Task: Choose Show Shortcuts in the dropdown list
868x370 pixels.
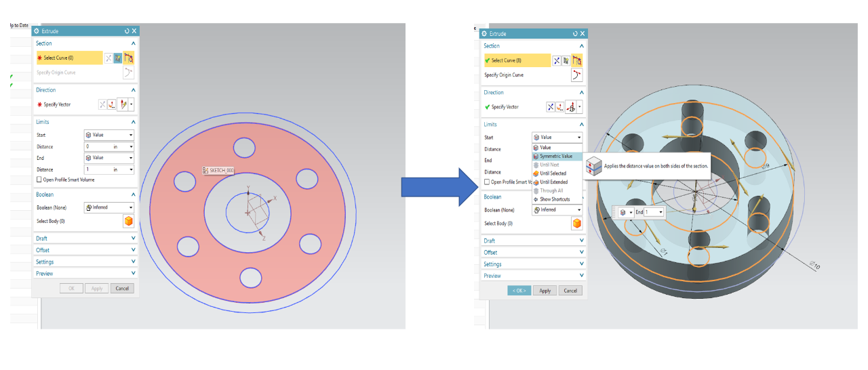Action: [557, 199]
